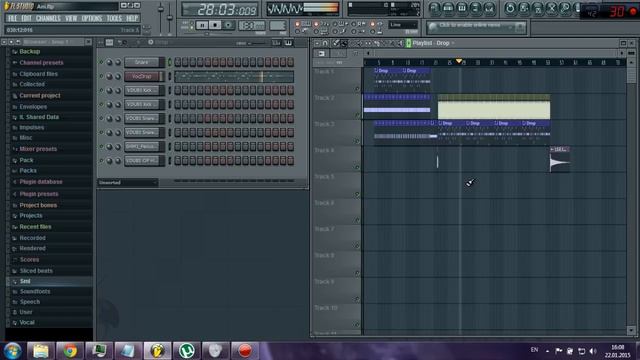Click the Chrome icon in the taskbar
640x360 pixels.
point(70,351)
